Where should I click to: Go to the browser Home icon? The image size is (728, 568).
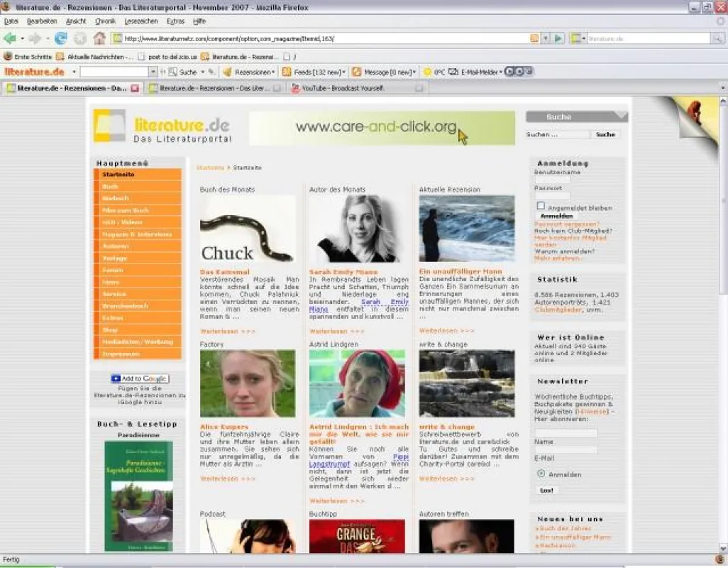99,38
